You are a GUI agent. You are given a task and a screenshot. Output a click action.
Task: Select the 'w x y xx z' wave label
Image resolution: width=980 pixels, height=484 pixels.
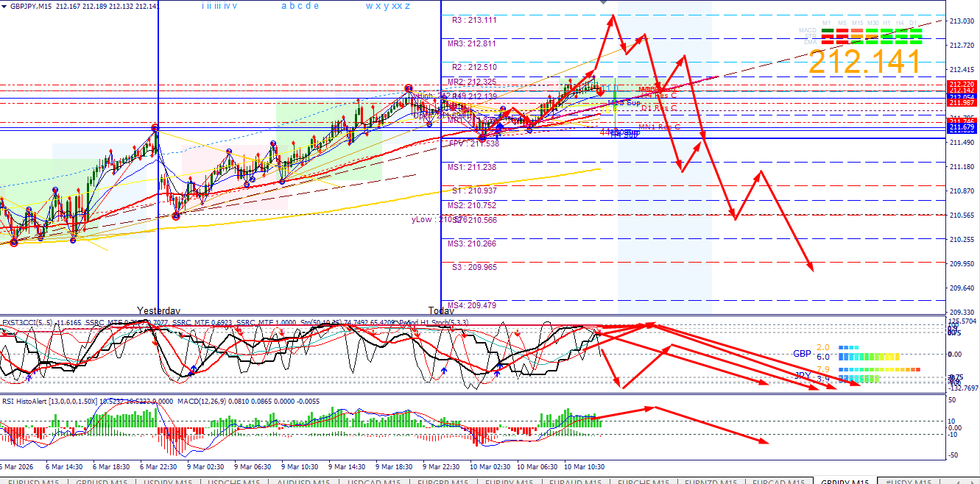pyautogui.click(x=388, y=6)
